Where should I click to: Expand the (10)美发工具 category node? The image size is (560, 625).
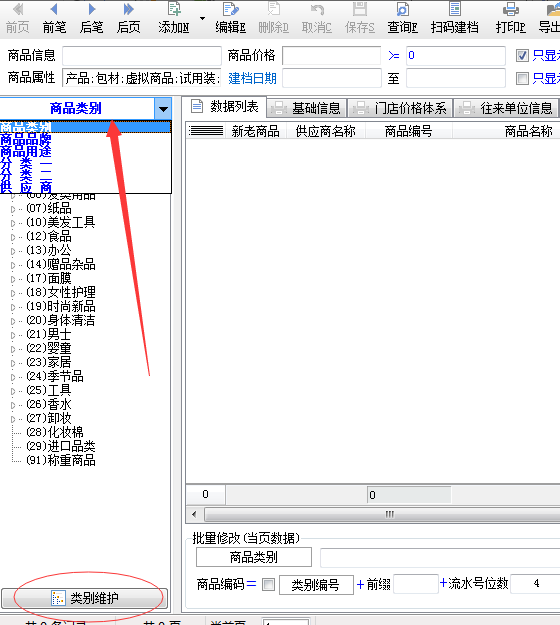tap(13, 223)
